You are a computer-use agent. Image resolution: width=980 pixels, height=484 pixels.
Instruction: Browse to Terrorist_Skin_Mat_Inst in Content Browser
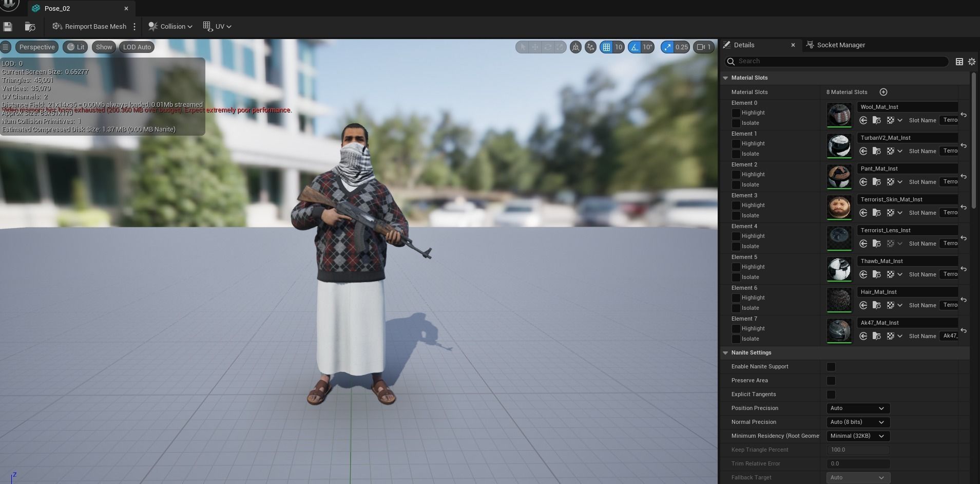coord(877,213)
